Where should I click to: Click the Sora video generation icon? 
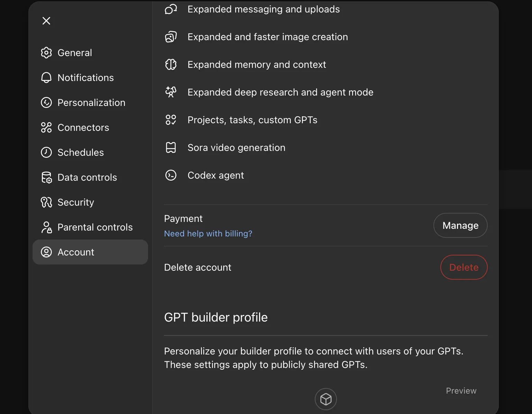click(171, 148)
